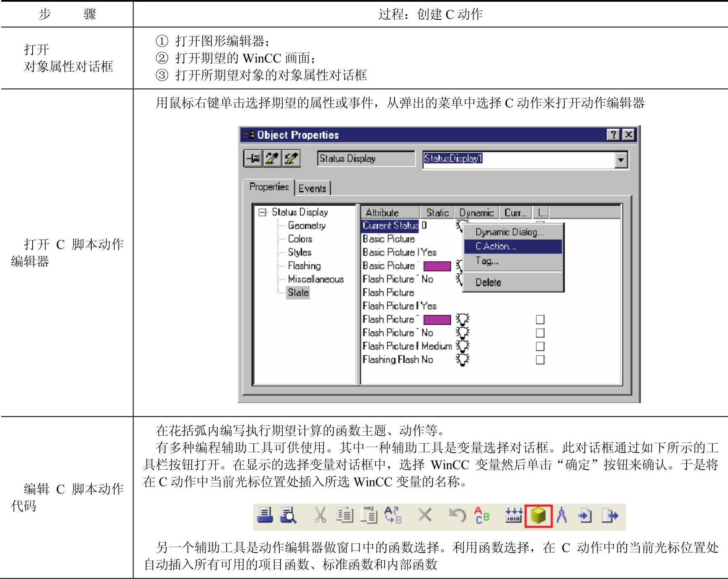Open the StatusDisplay1 dropdown arrow
This screenshot has height=579, width=728.
(x=621, y=160)
